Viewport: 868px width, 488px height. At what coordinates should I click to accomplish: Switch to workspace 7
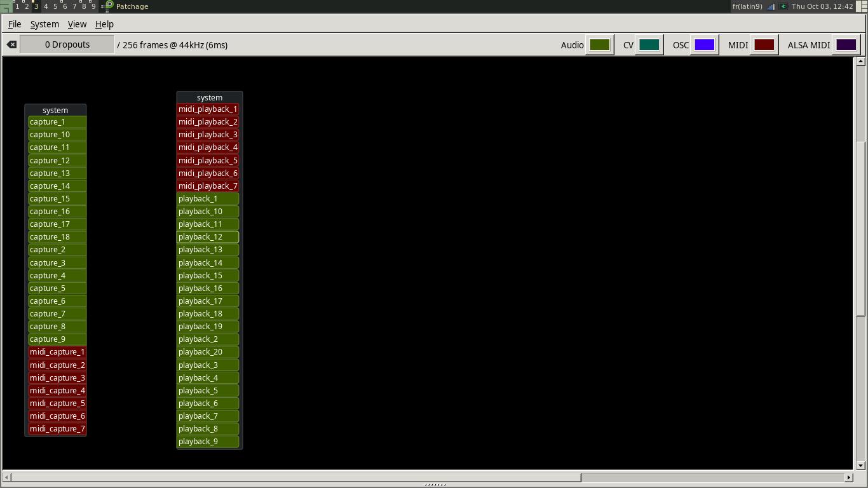[74, 6]
